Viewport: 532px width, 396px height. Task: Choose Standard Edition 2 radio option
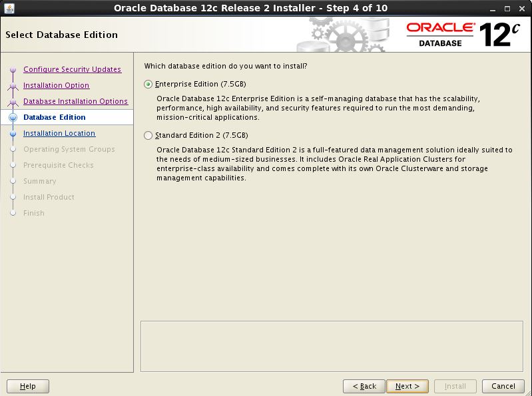[x=148, y=135]
